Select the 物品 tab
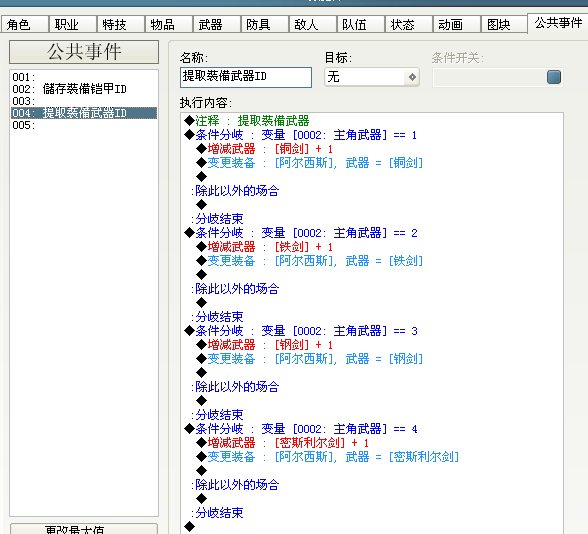 (169, 24)
